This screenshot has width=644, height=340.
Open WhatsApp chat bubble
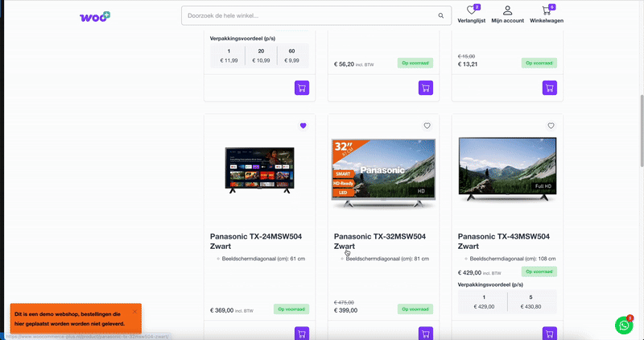(624, 325)
